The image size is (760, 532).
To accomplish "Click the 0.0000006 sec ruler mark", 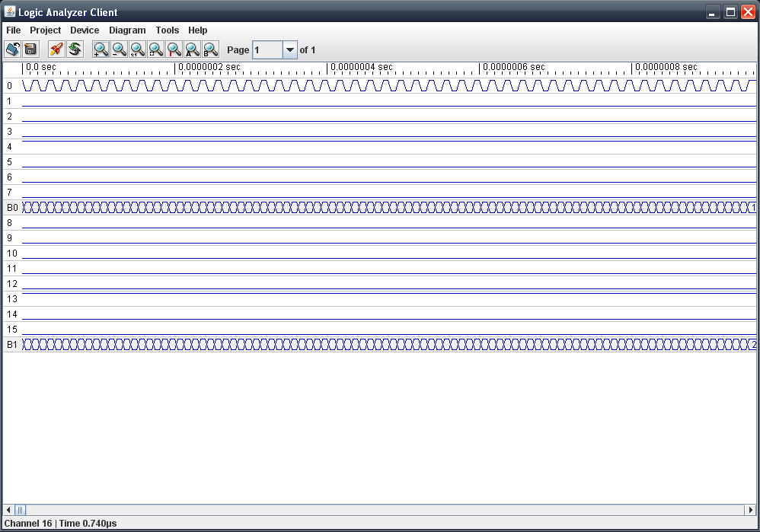I will 514,67.
